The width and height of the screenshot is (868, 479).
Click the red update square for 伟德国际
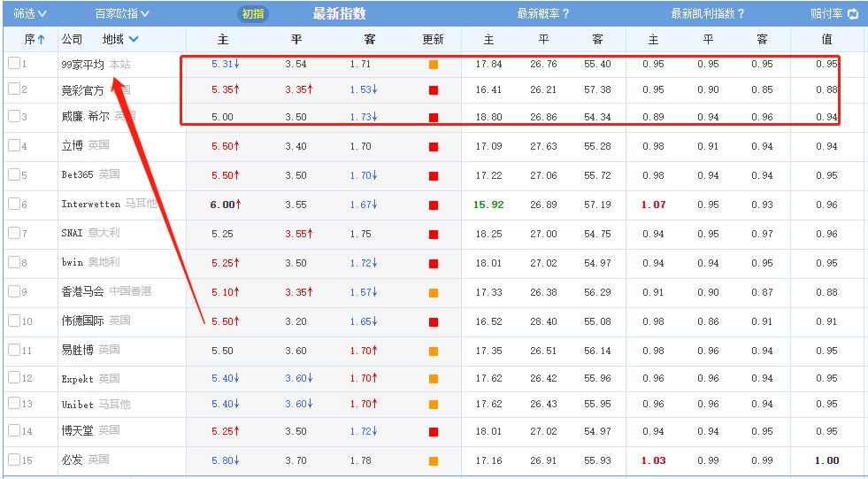[x=434, y=321]
